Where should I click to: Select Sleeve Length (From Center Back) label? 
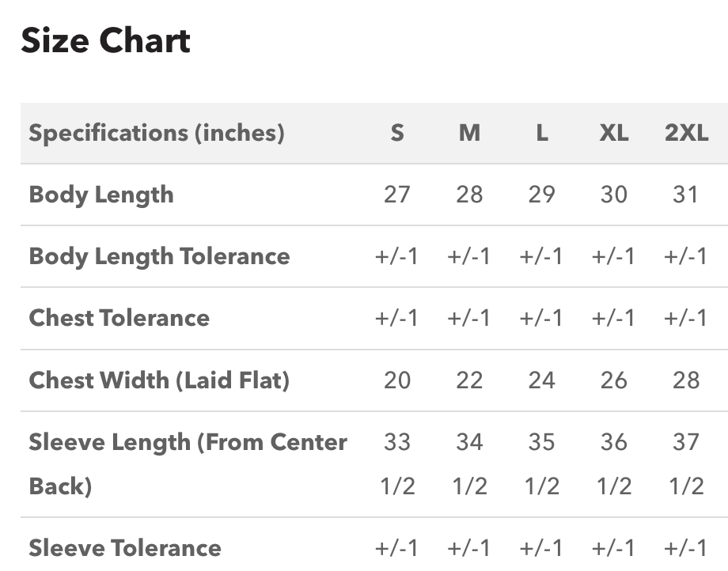coord(188,464)
